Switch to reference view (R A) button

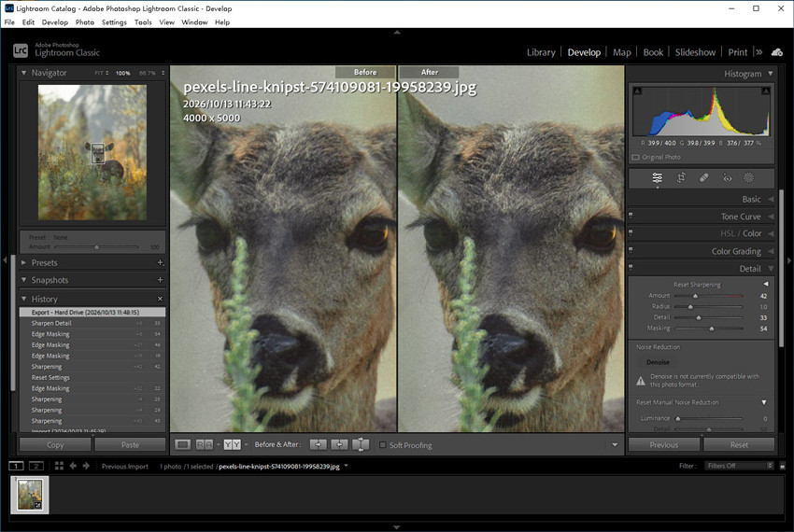pos(204,444)
